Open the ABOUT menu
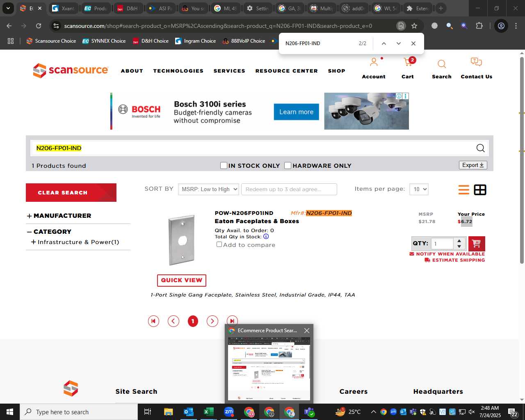525x420 pixels. pos(132,71)
